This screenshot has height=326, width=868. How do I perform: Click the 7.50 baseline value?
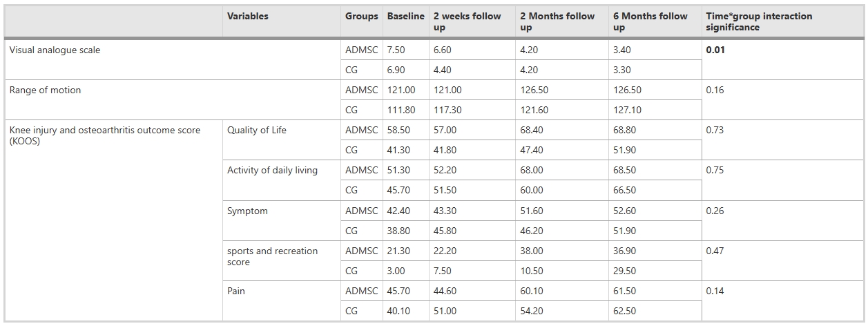[x=398, y=50]
